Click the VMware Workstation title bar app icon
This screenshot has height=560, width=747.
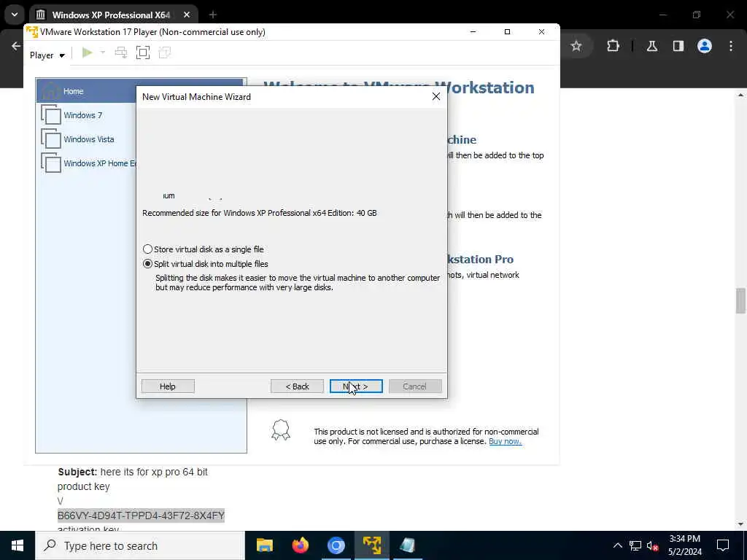click(x=32, y=32)
